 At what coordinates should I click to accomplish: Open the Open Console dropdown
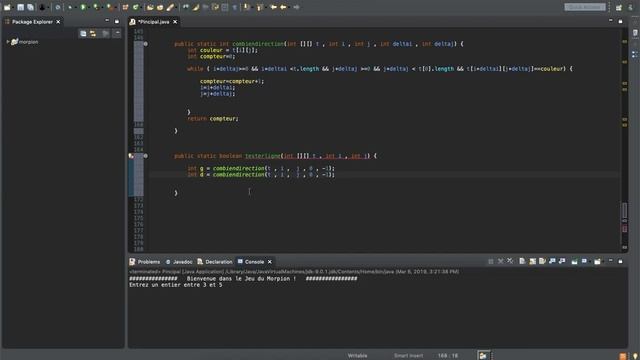coord(604,262)
